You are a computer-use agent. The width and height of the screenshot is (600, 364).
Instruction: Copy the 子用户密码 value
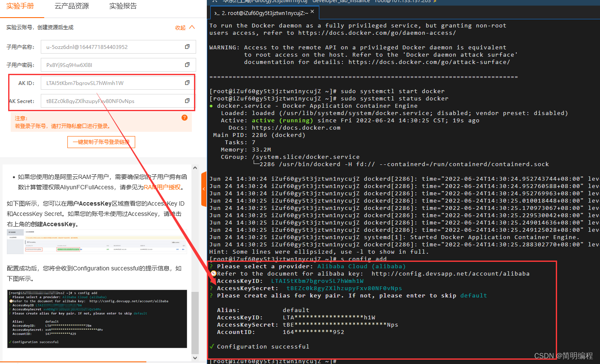(187, 65)
